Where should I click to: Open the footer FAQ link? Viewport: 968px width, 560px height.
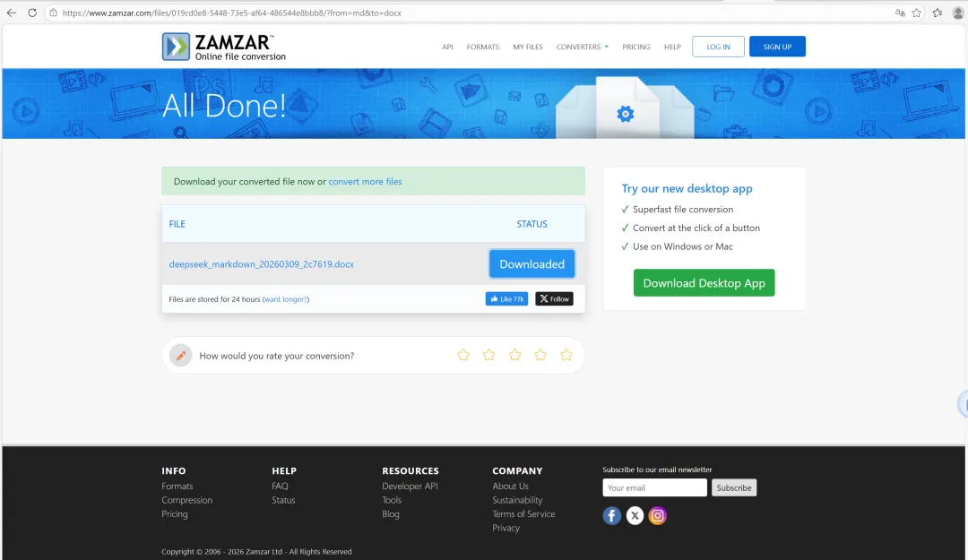(x=281, y=486)
